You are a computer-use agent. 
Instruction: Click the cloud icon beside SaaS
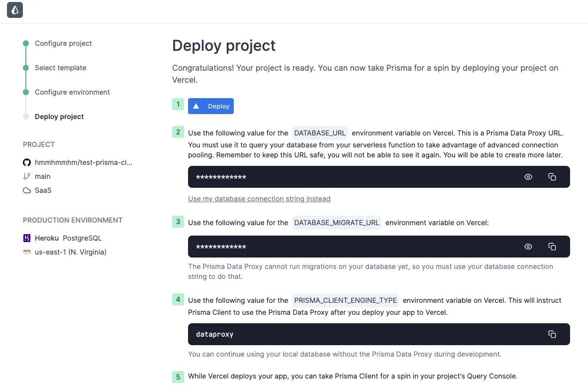click(27, 190)
